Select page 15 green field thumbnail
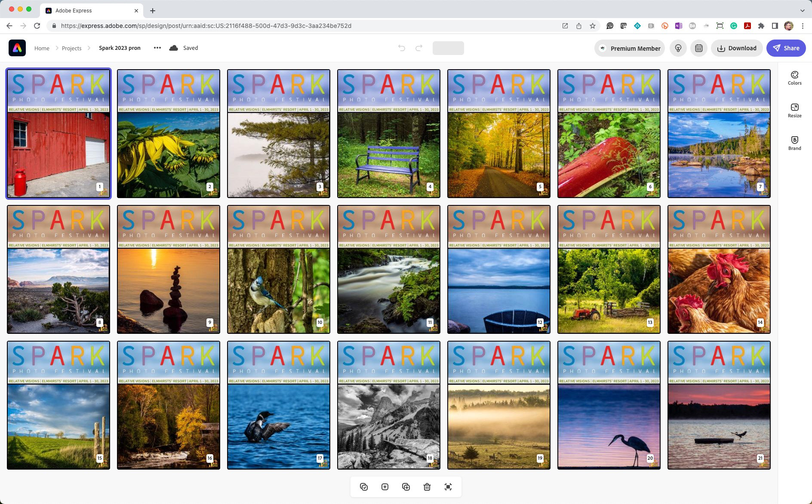 point(58,405)
